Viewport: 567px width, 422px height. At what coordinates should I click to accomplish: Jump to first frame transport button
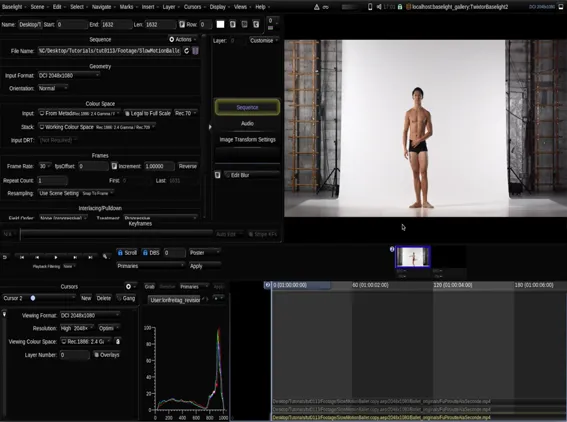[22, 257]
